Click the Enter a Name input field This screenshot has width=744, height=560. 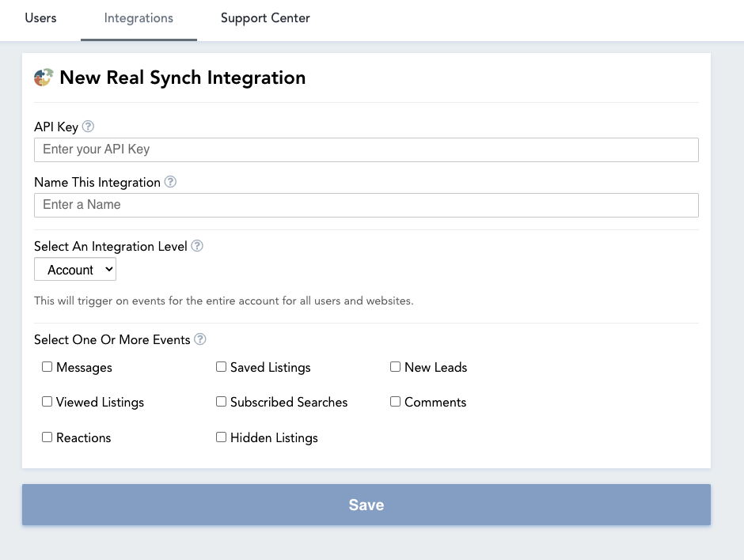tap(366, 206)
